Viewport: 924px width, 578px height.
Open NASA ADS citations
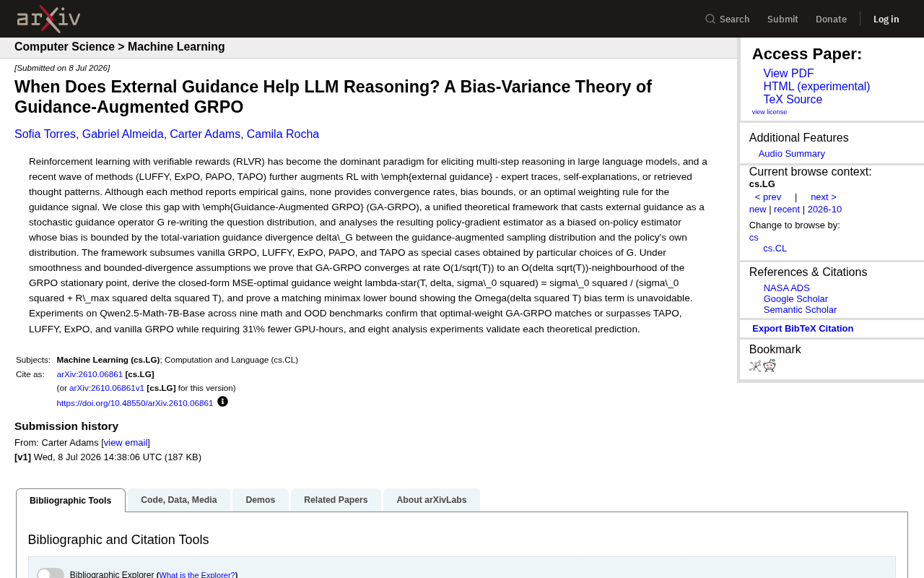coord(787,288)
